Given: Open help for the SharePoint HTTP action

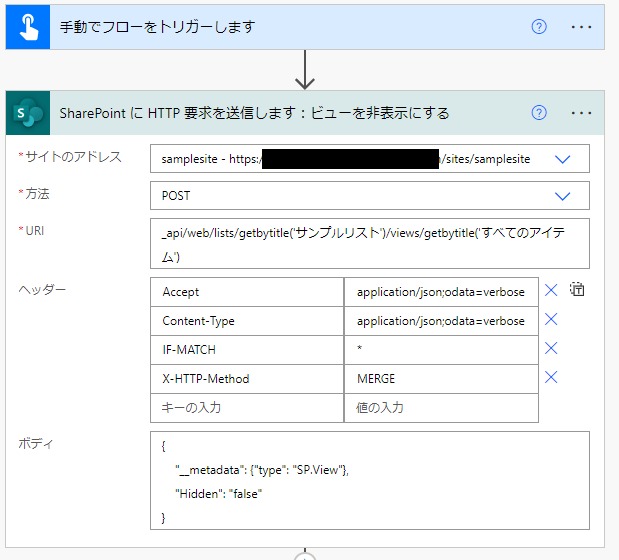Looking at the screenshot, I should click(x=539, y=113).
